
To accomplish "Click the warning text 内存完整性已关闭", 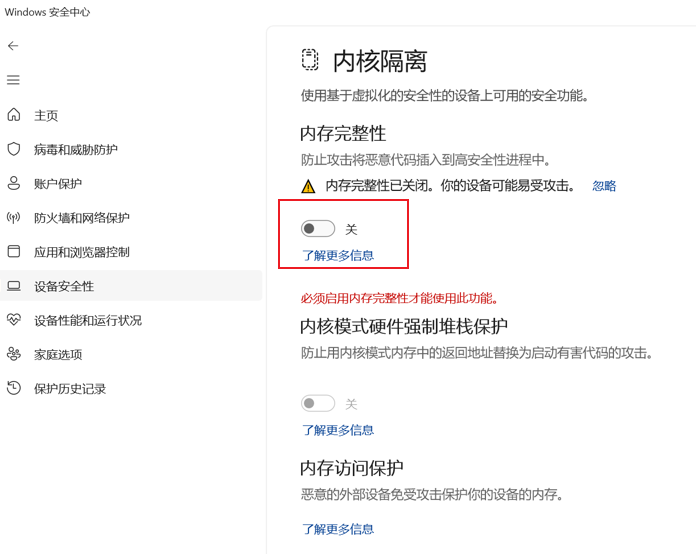I will (450, 186).
